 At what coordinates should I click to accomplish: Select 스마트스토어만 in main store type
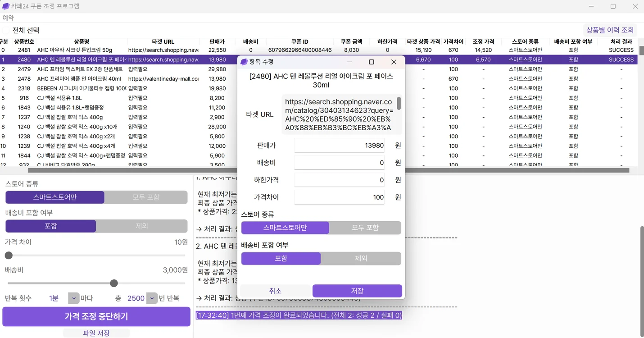tap(55, 197)
